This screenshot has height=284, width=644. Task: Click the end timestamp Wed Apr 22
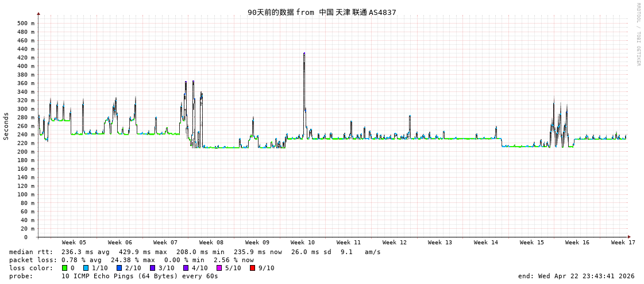coord(576,276)
